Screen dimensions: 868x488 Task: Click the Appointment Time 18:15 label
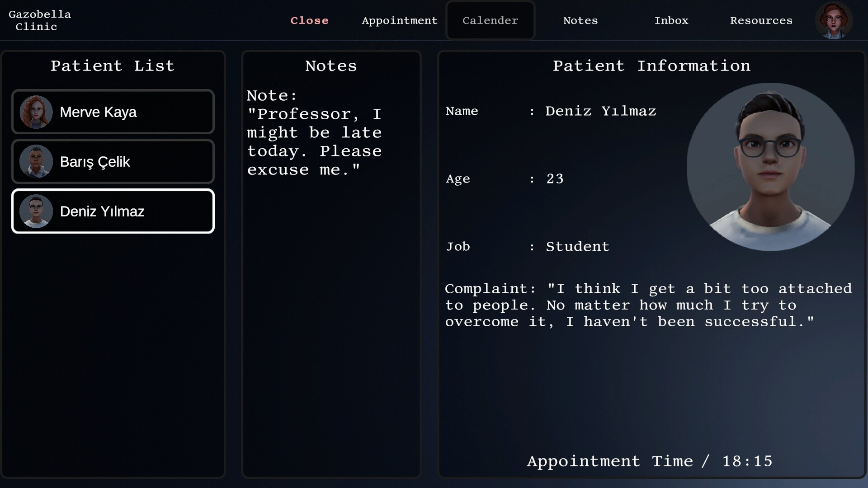coord(650,461)
